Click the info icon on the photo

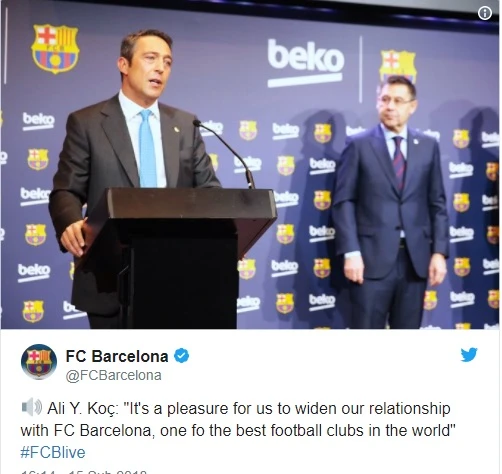pos(485,13)
